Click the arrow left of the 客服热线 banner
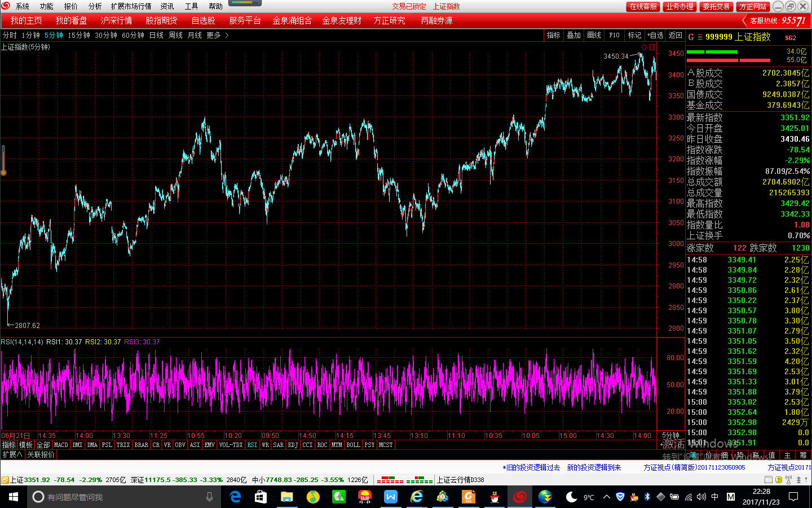812x508 pixels. 745,21
